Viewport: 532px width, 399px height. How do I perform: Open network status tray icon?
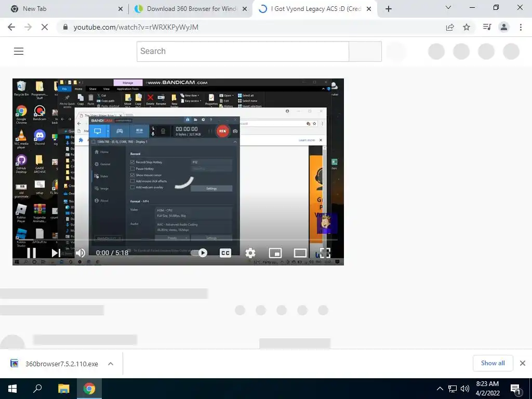453,389
